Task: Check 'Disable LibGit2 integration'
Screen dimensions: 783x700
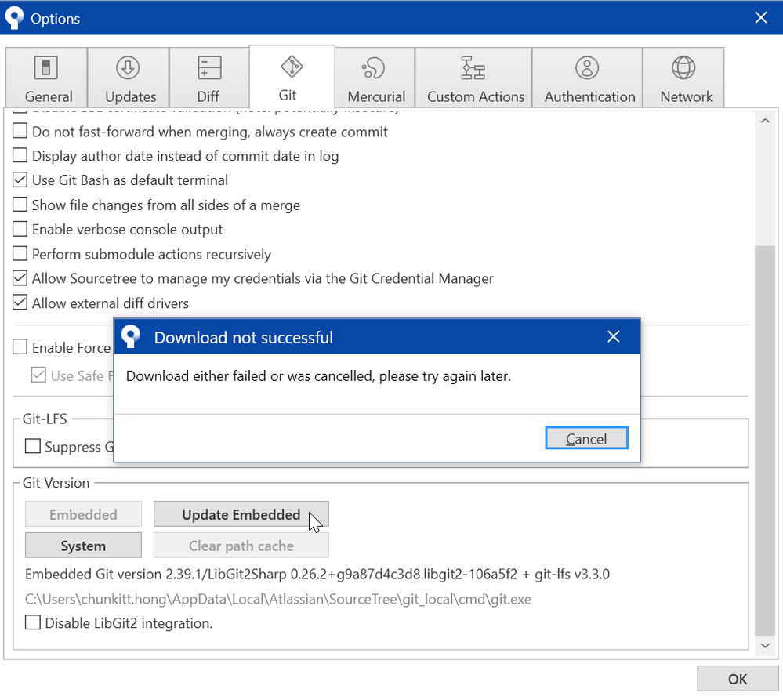Action: pyautogui.click(x=33, y=622)
